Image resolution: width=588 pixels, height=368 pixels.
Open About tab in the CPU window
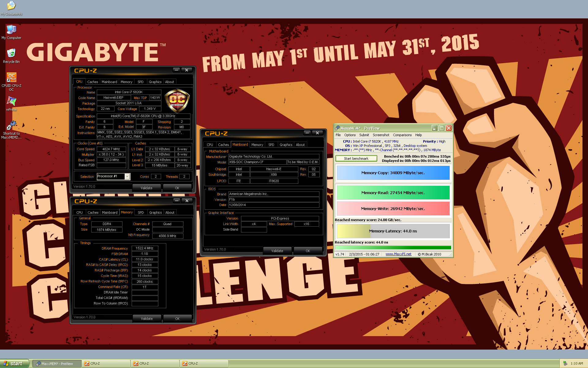[x=170, y=82]
